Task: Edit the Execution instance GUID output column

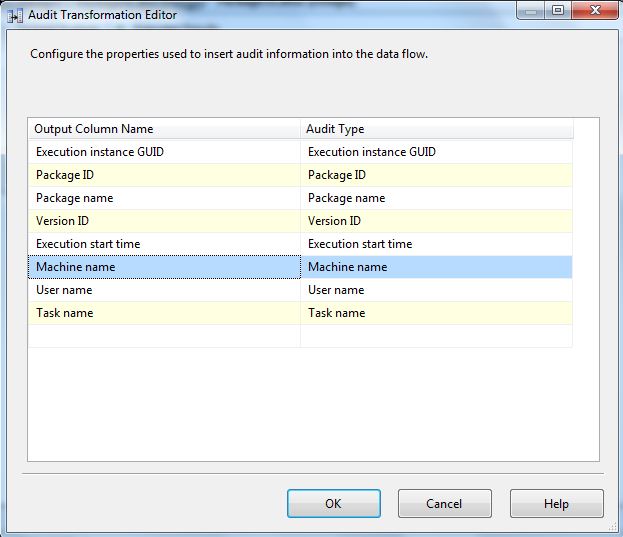Action: coord(164,152)
